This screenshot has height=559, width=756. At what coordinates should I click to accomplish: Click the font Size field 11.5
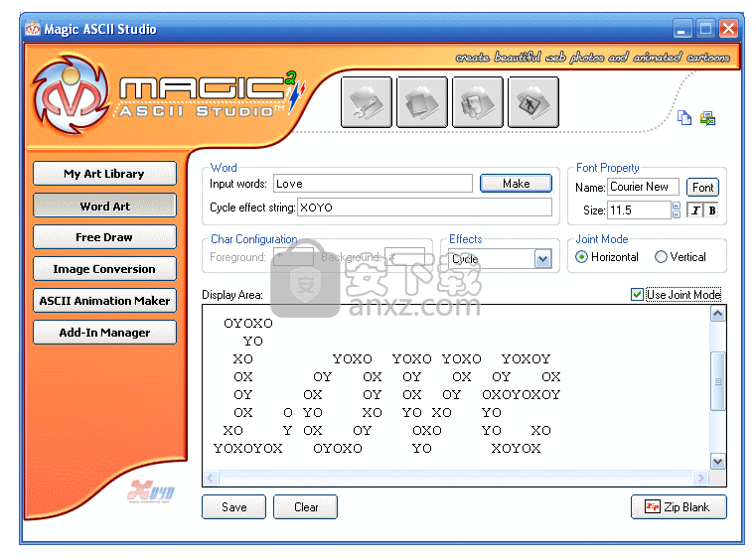pyautogui.click(x=639, y=210)
